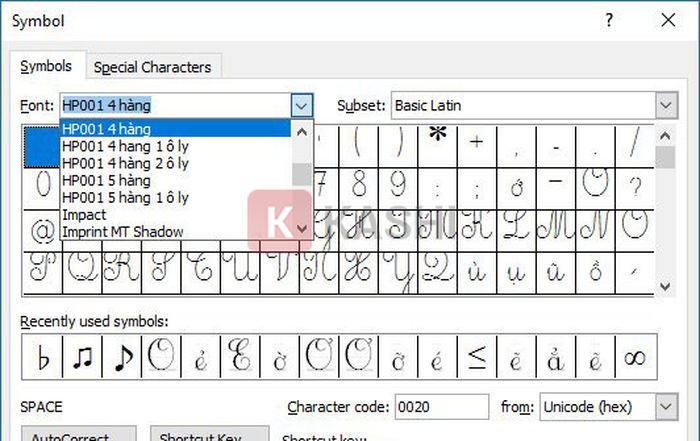Select the @ symbol cell
The width and height of the screenshot is (700, 441).
tap(42, 231)
